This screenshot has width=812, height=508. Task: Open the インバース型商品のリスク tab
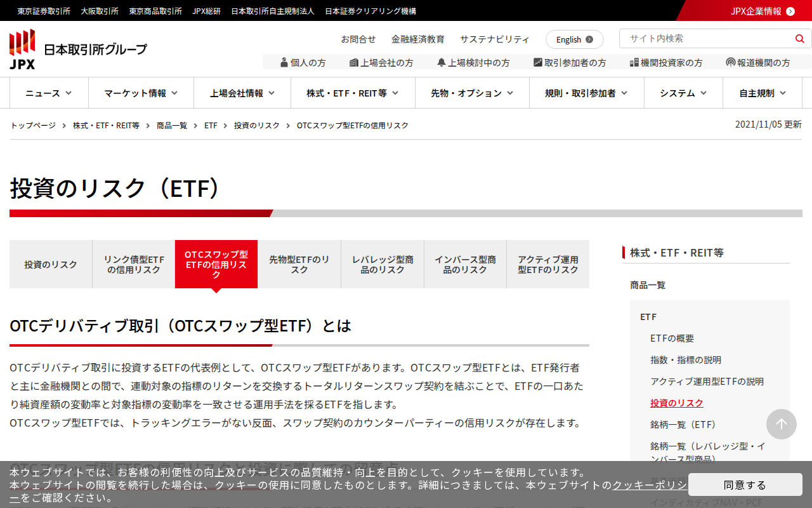click(x=465, y=264)
